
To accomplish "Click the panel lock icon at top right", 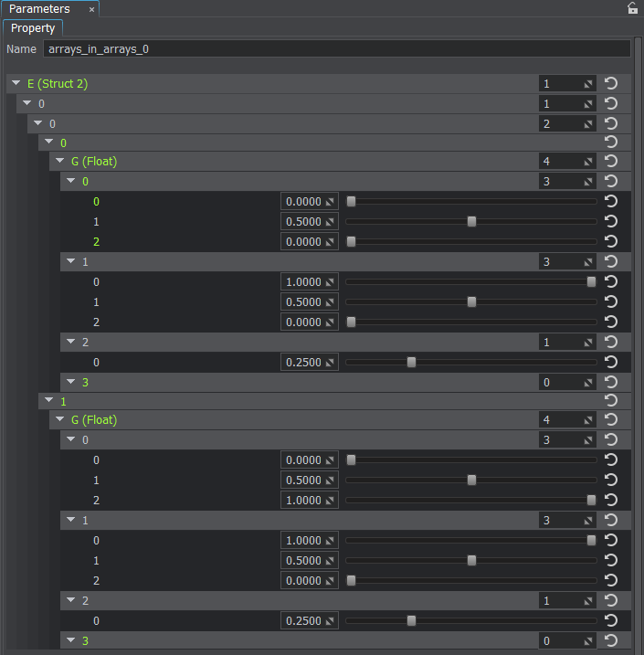I will point(633,8).
